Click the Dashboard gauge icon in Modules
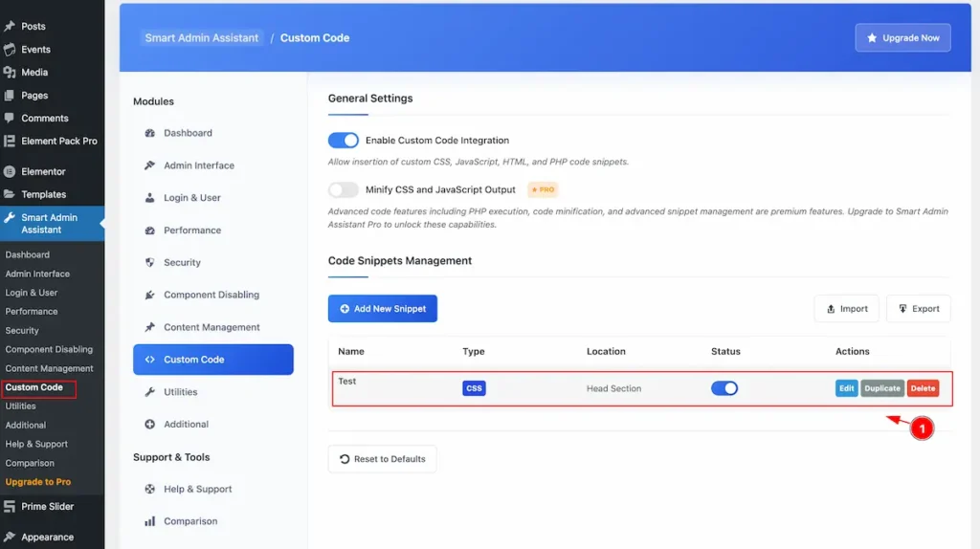980x549 pixels. click(150, 133)
